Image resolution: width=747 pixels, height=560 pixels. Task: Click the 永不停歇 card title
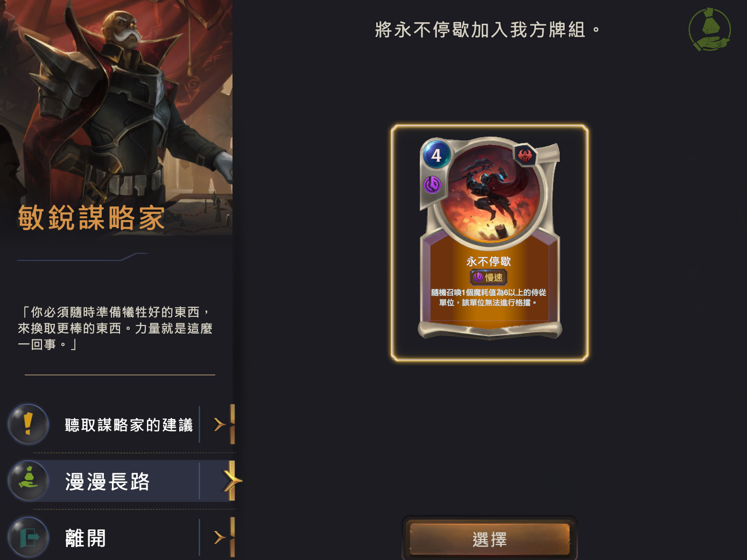489,261
